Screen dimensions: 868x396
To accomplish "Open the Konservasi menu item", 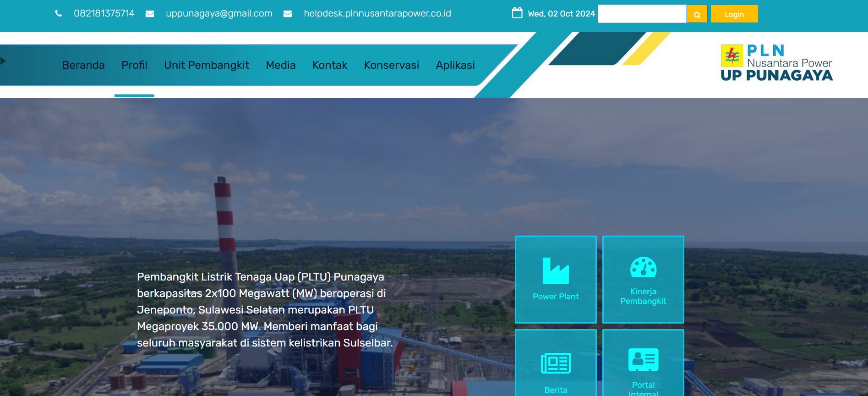I will 392,65.
